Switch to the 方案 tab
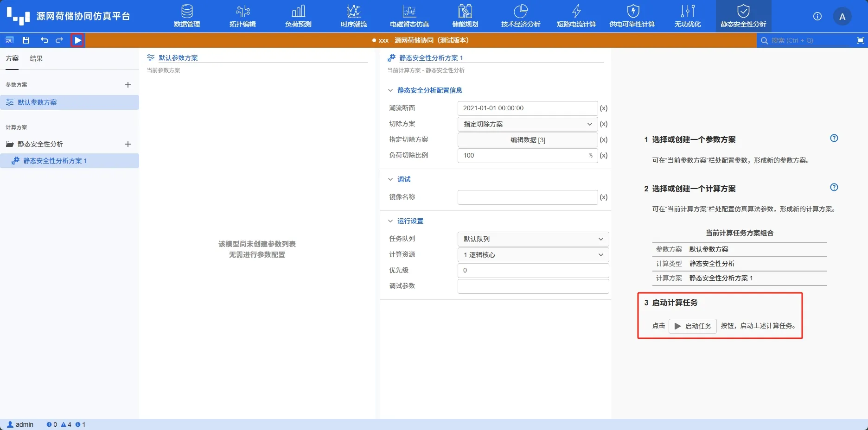This screenshot has height=430, width=868. (12, 58)
